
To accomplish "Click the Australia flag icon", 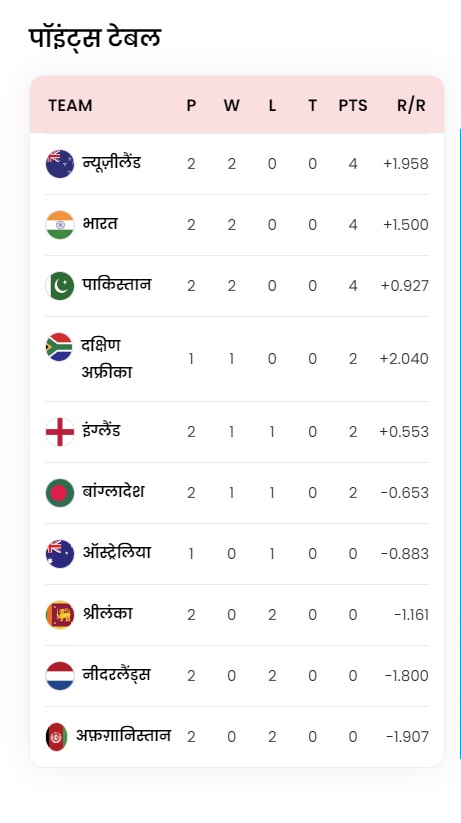I will 60,554.
